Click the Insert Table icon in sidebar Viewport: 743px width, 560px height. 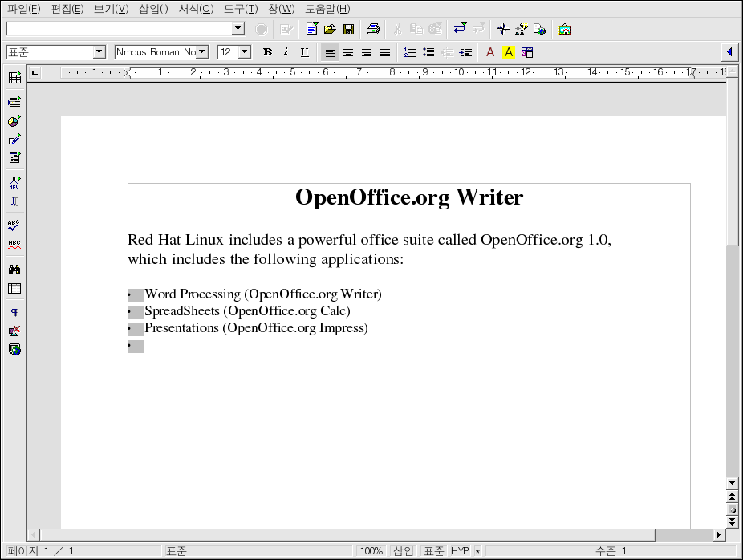point(14,78)
